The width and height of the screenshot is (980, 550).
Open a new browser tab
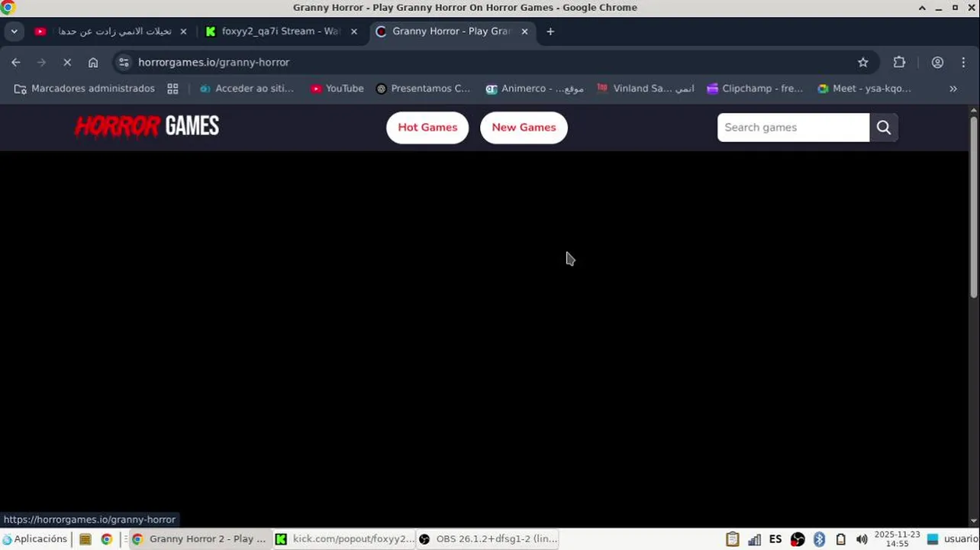(550, 31)
